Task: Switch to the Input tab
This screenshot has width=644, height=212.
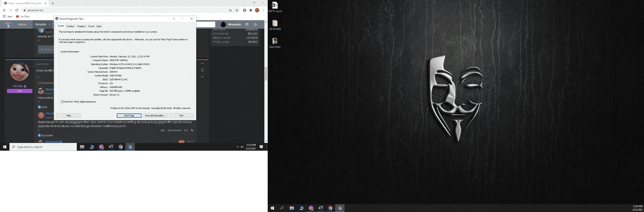Action: click(99, 26)
